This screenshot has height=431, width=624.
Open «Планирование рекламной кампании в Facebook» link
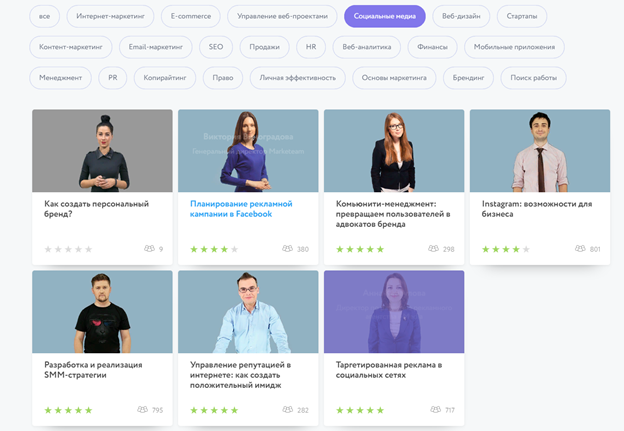[x=231, y=208]
